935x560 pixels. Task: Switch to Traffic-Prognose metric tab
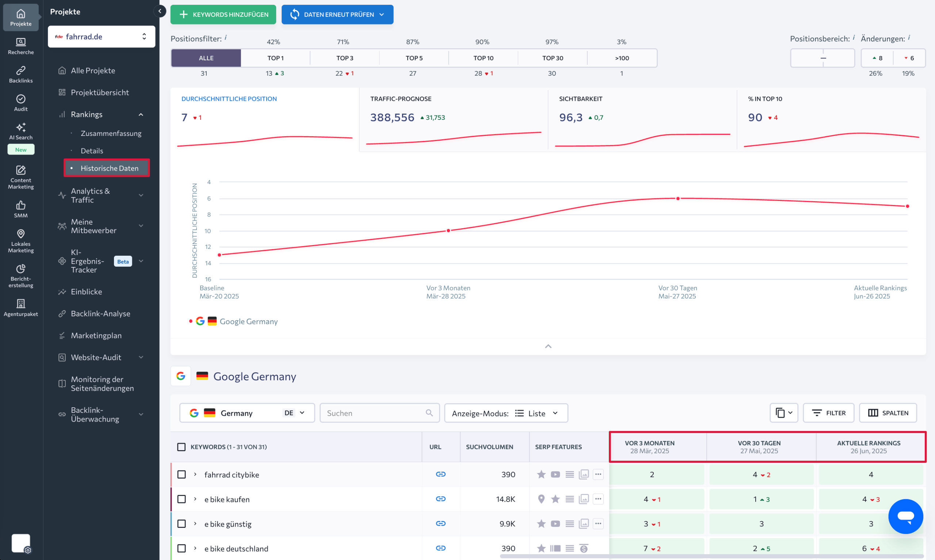453,119
